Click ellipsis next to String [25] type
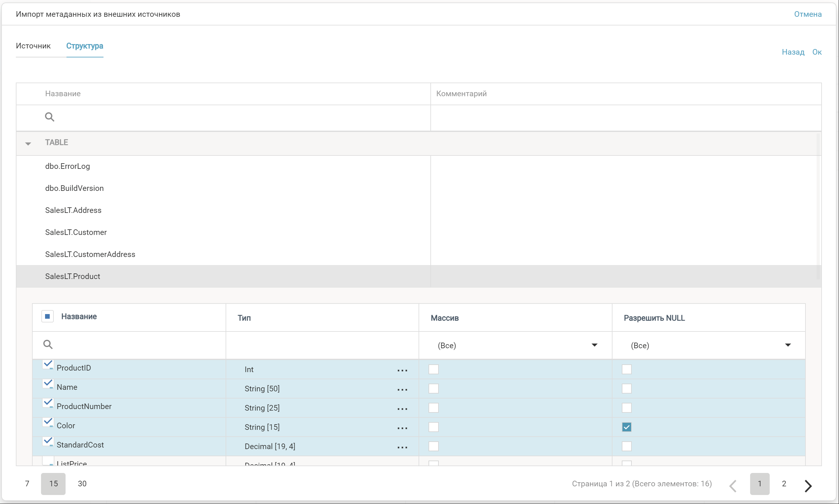 (x=402, y=409)
